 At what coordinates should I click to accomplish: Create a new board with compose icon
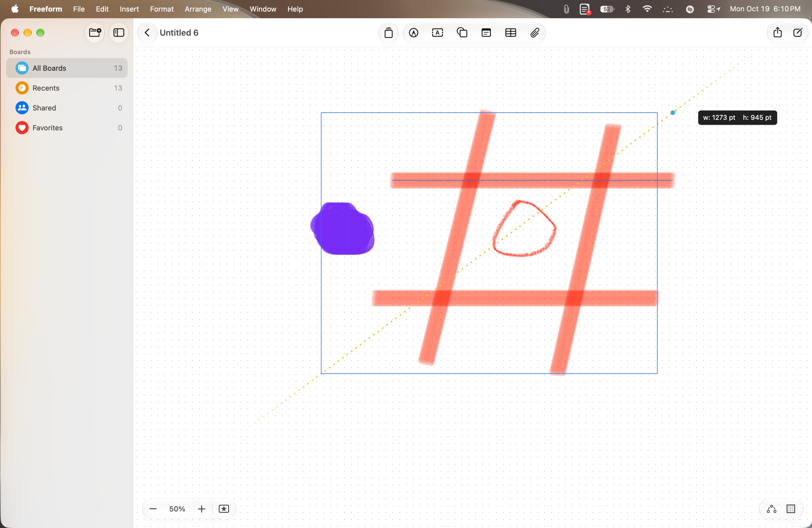point(798,33)
